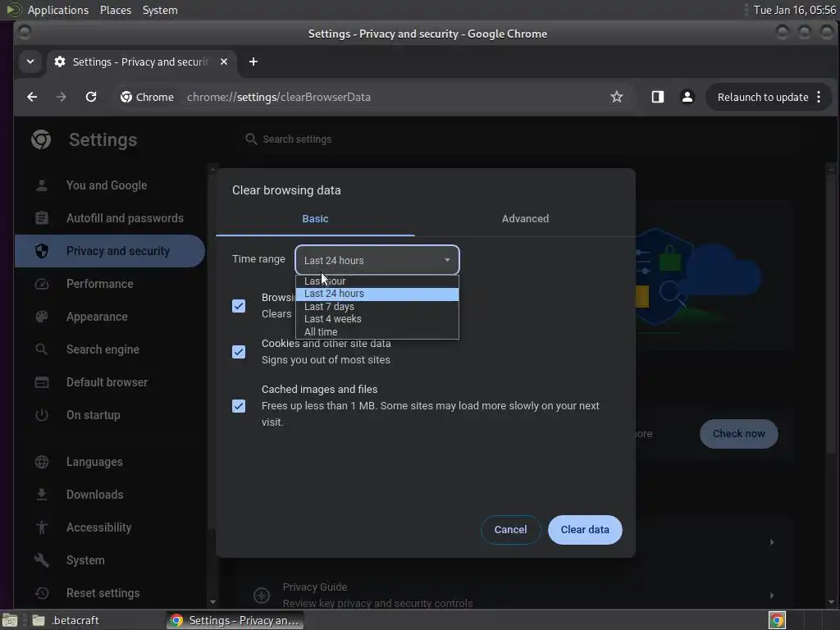The image size is (840, 630).
Task: Uncheck Cookies and other site data
Action: coord(239,352)
